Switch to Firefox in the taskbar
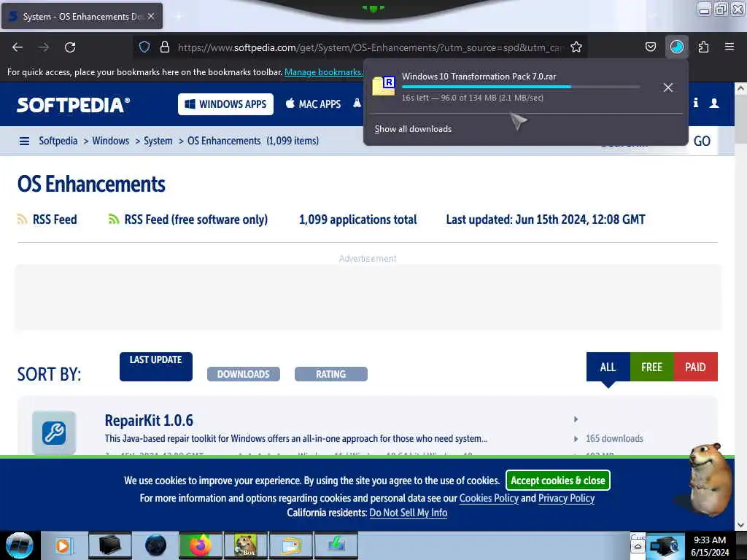This screenshot has width=747, height=560. (x=200, y=545)
